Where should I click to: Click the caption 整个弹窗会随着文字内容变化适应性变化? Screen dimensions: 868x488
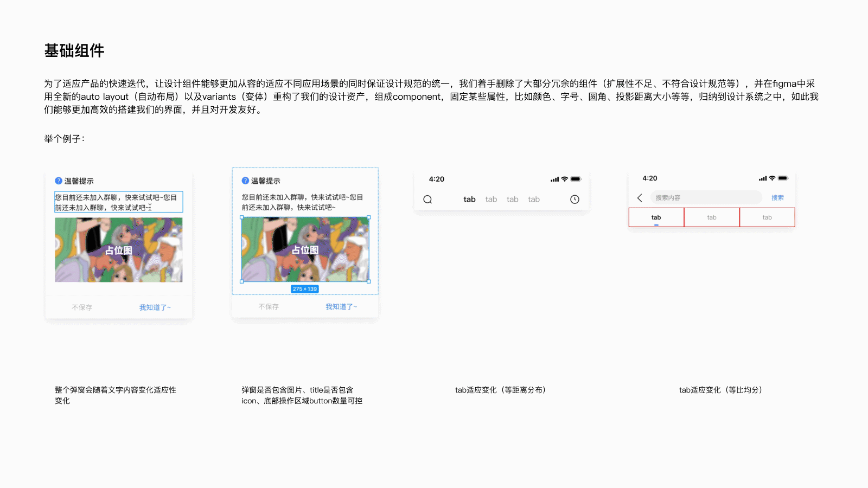coord(116,395)
